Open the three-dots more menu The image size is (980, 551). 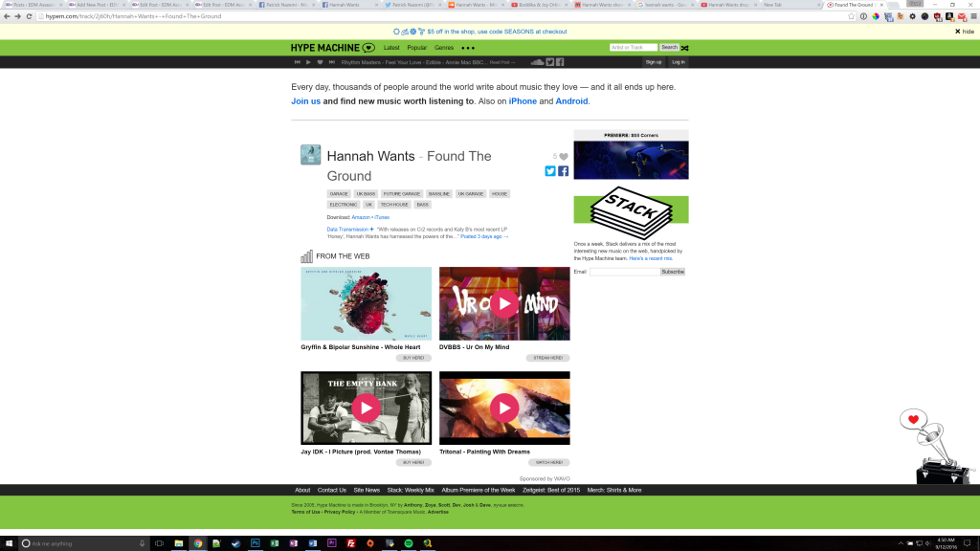468,48
